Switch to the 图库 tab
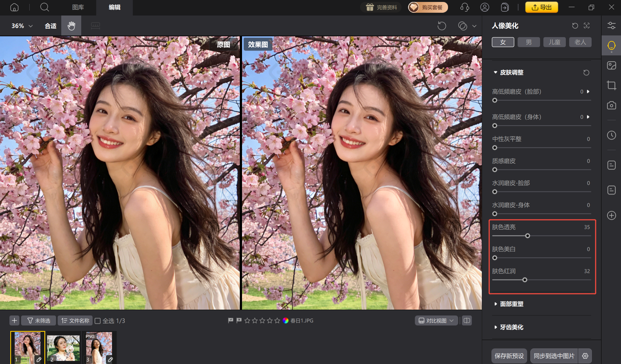621x364 pixels. pos(78,7)
